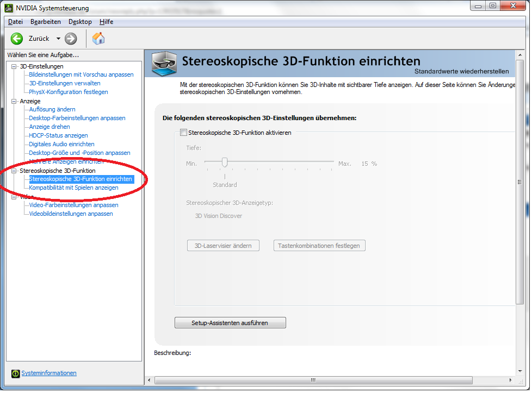Image resolution: width=532 pixels, height=393 pixels.
Task: Select Video-Farbeinstellungen anpassen
Action: [73, 205]
